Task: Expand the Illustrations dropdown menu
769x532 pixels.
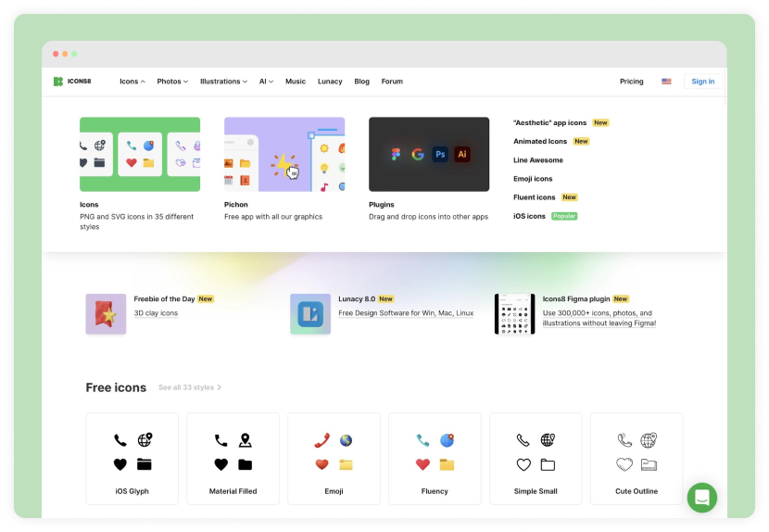Action: 223,82
